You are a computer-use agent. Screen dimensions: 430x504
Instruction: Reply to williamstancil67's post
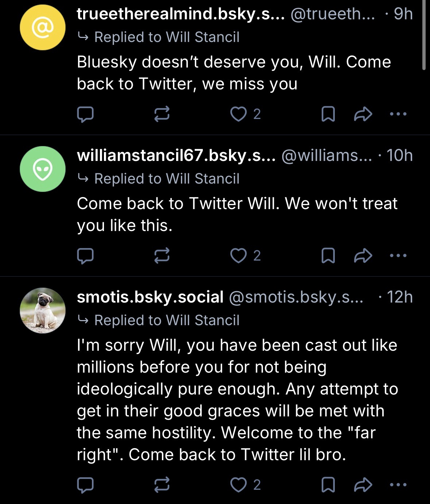(x=85, y=256)
